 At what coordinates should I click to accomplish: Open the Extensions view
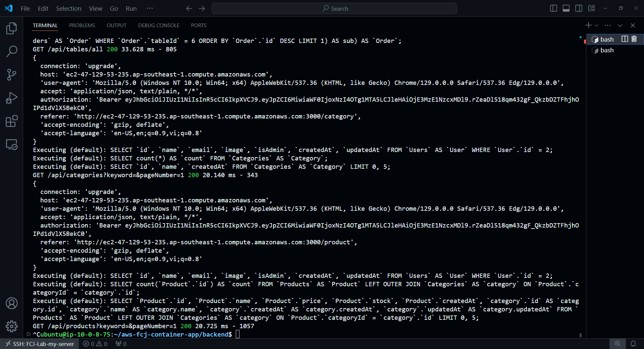pos(11,121)
